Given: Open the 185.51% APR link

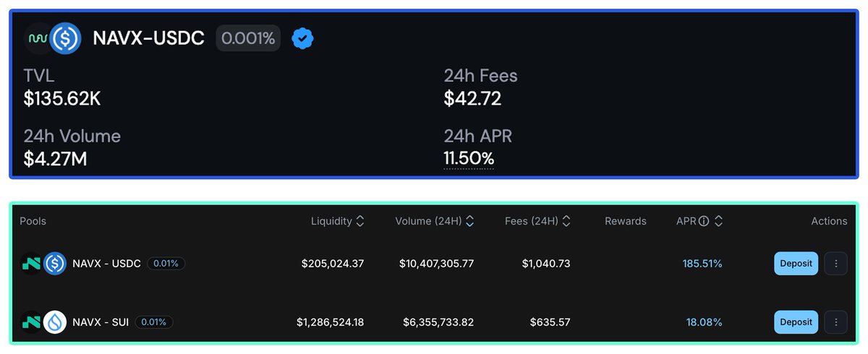Looking at the screenshot, I should pyautogui.click(x=702, y=264).
